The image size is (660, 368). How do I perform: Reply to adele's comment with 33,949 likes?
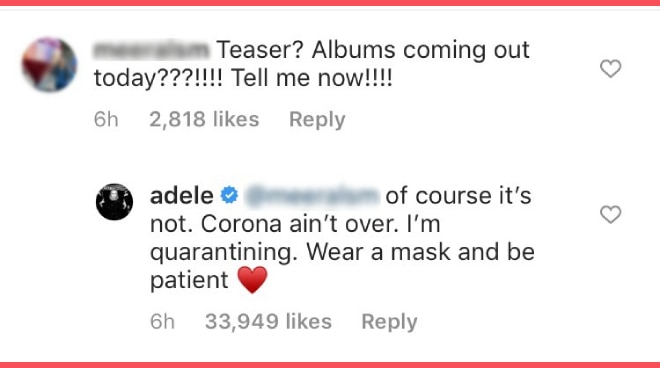pyautogui.click(x=389, y=322)
